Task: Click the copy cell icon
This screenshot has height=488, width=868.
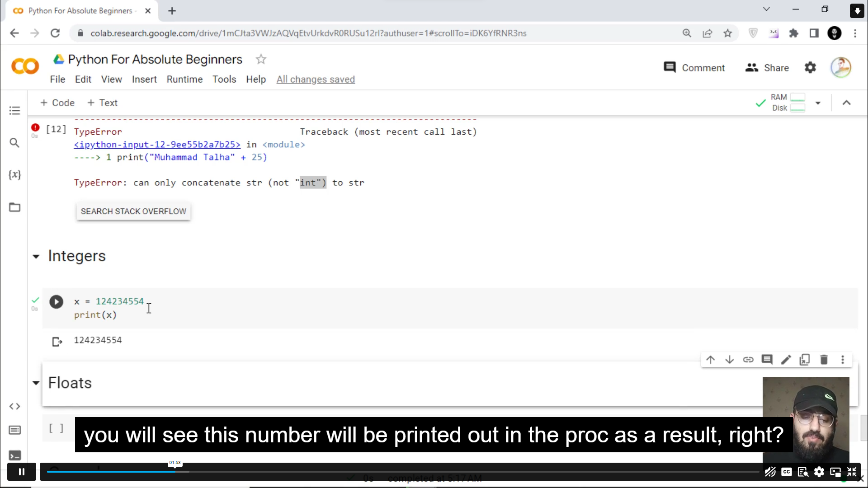Action: 804,359
